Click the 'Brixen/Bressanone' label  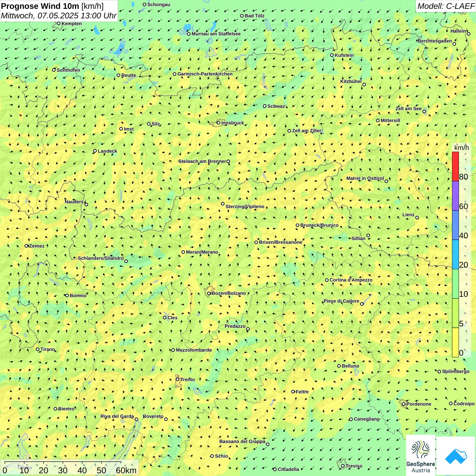click(280, 242)
